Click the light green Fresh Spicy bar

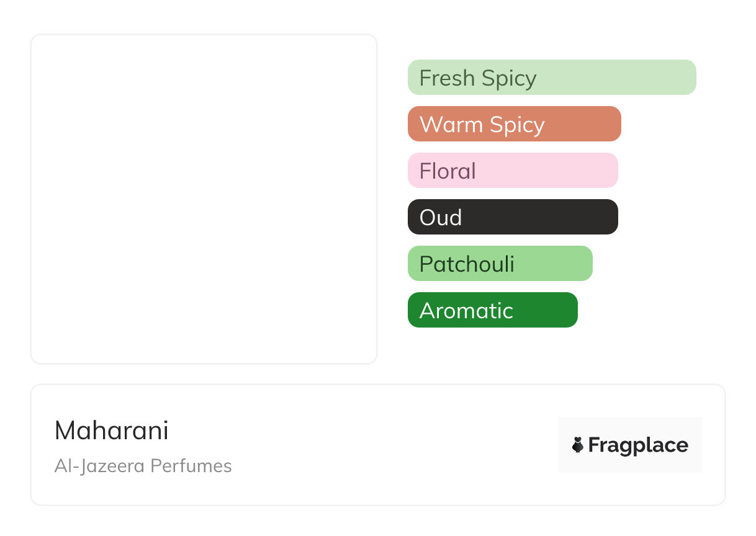click(x=621, y=78)
